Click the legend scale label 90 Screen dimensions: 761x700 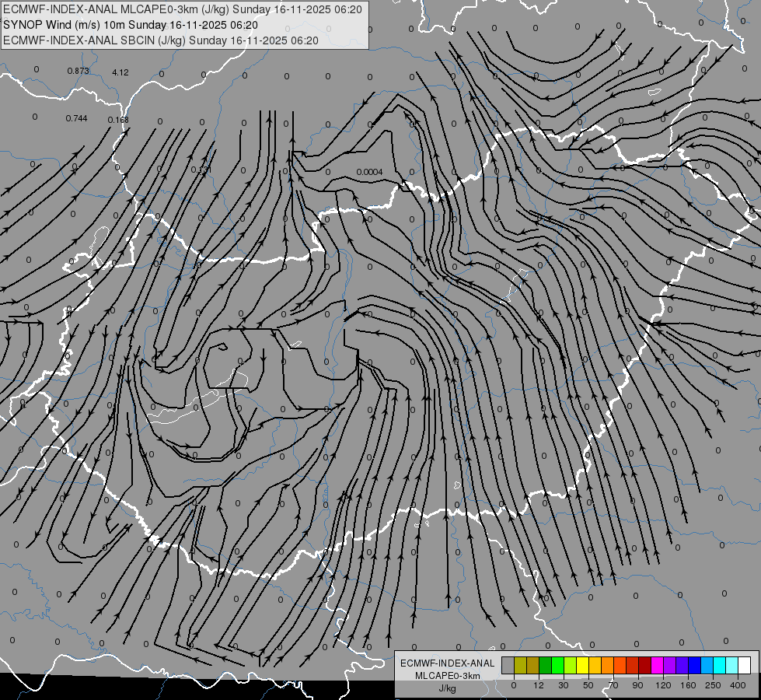coord(637,685)
